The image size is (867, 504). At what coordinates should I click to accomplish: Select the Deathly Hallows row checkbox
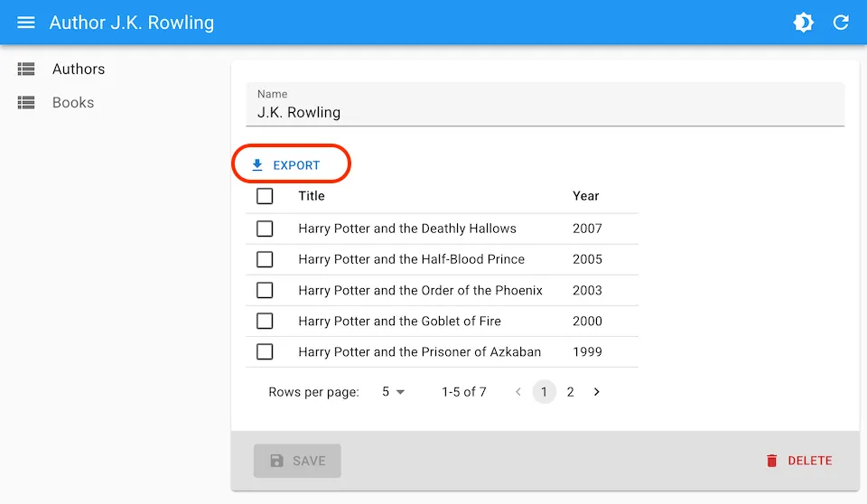pyautogui.click(x=265, y=229)
